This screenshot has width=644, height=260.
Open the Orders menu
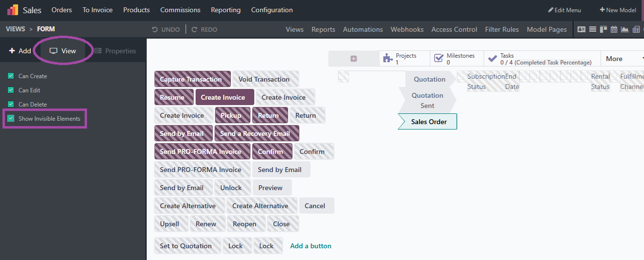pyautogui.click(x=62, y=10)
